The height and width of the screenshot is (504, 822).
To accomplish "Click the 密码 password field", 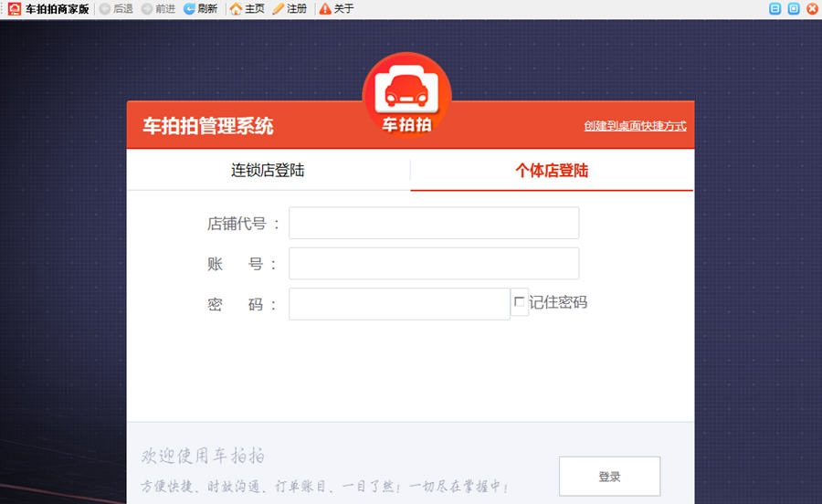I will (399, 304).
